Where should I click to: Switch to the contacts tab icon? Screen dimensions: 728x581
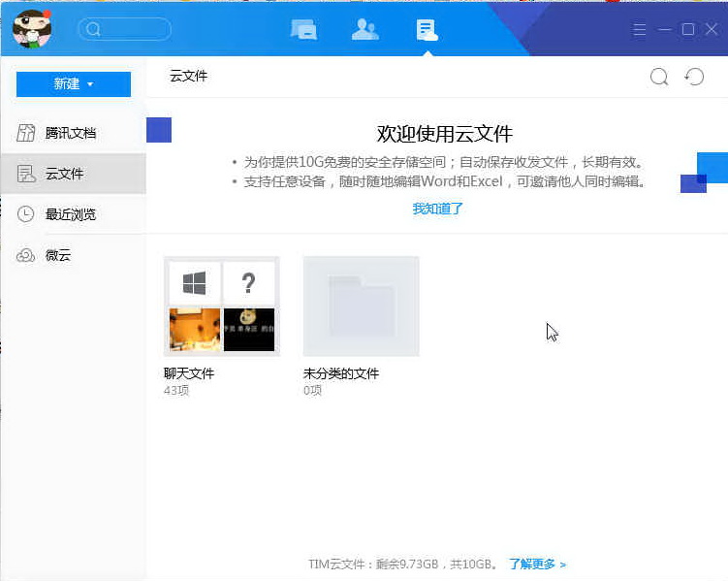(365, 30)
